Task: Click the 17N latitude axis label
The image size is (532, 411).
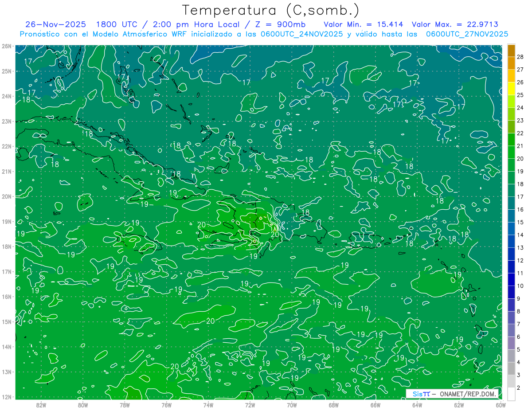Action: [x=6, y=271]
